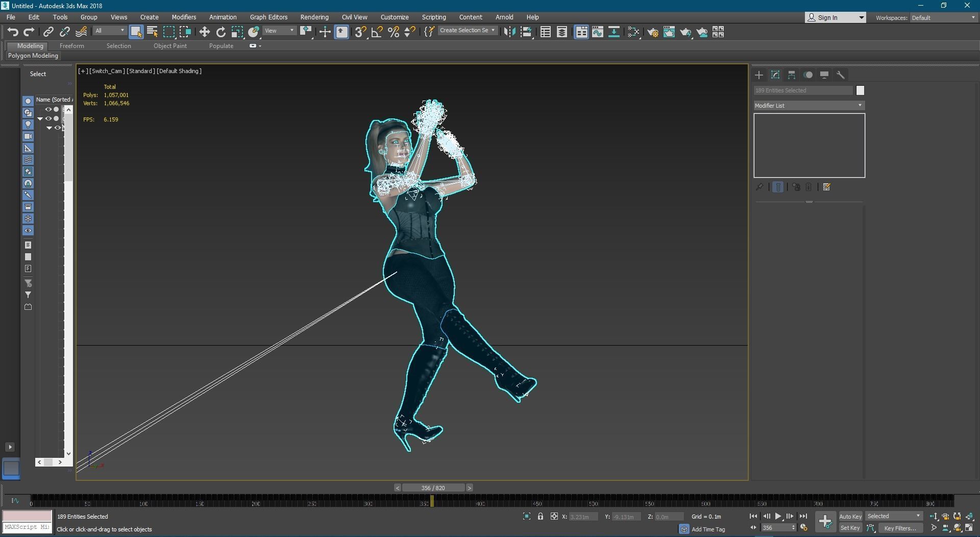Image resolution: width=980 pixels, height=537 pixels.
Task: Open the Display command panel tab
Action: pos(824,75)
